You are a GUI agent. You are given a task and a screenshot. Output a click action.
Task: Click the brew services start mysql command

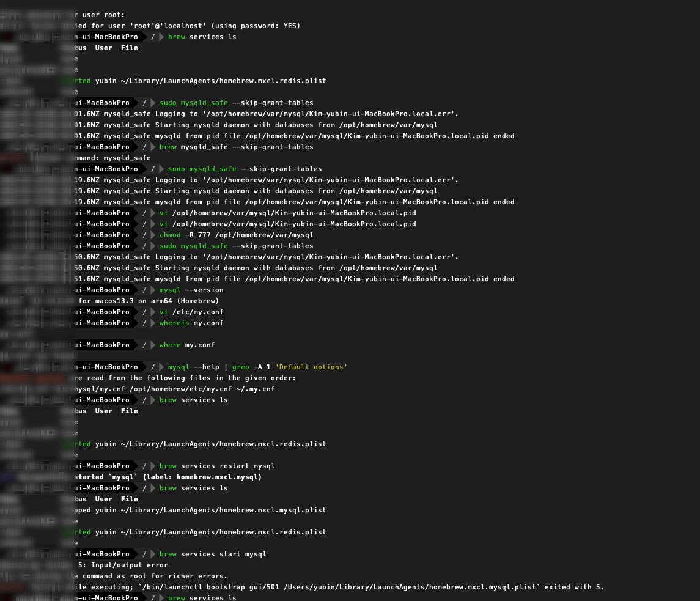213,554
